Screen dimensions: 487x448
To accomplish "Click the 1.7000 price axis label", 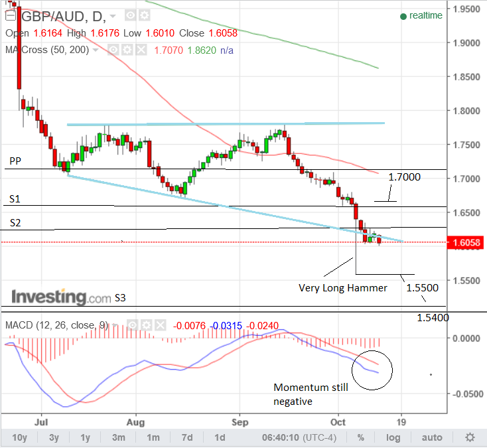I will pos(466,179).
